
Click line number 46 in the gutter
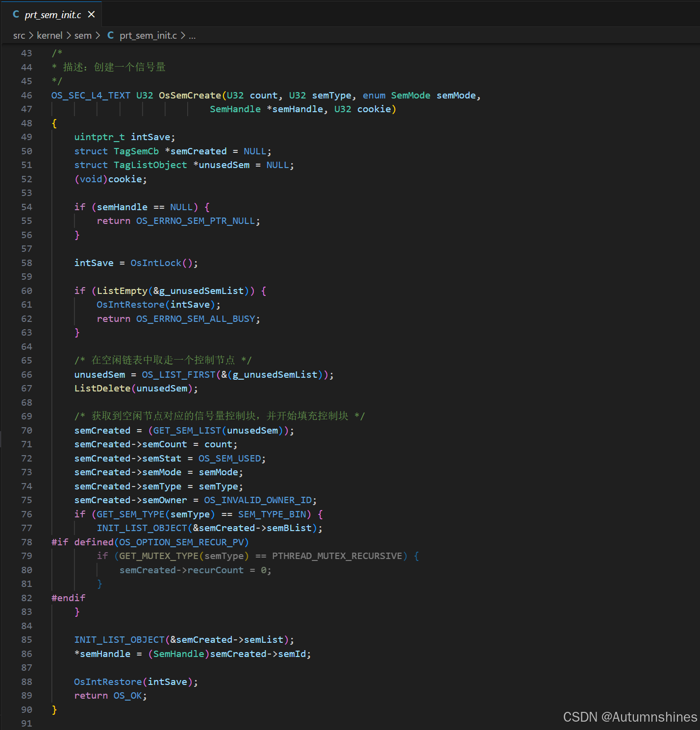26,96
